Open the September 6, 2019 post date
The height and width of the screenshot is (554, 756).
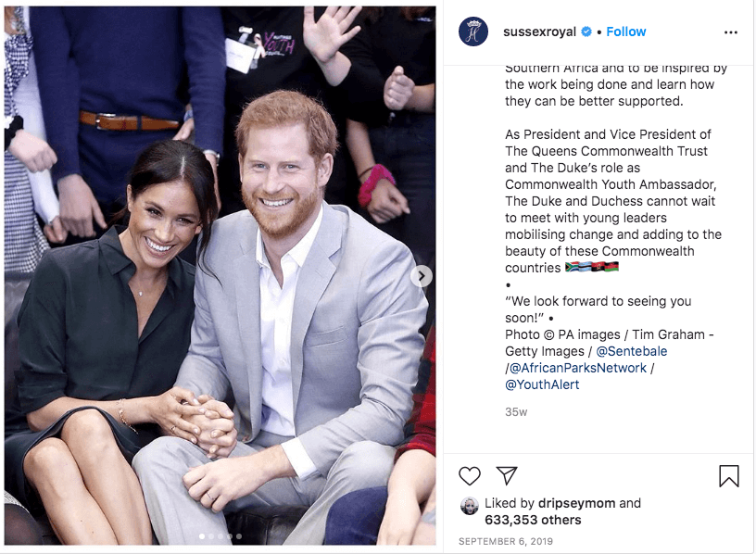point(505,541)
